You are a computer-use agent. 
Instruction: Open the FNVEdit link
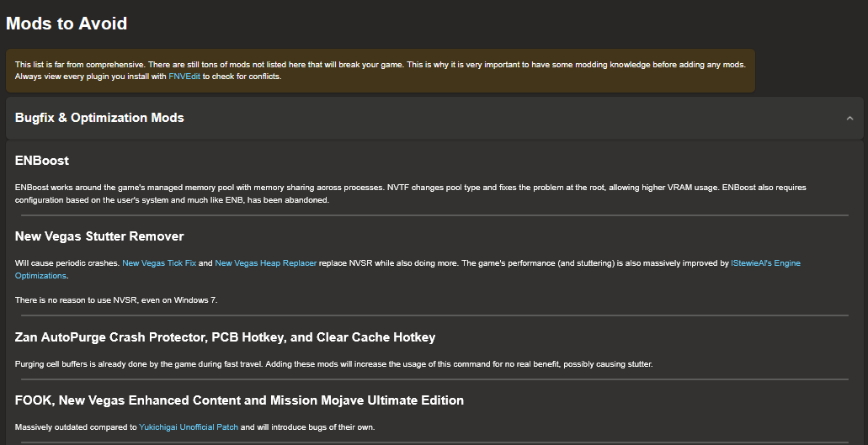pyautogui.click(x=184, y=77)
